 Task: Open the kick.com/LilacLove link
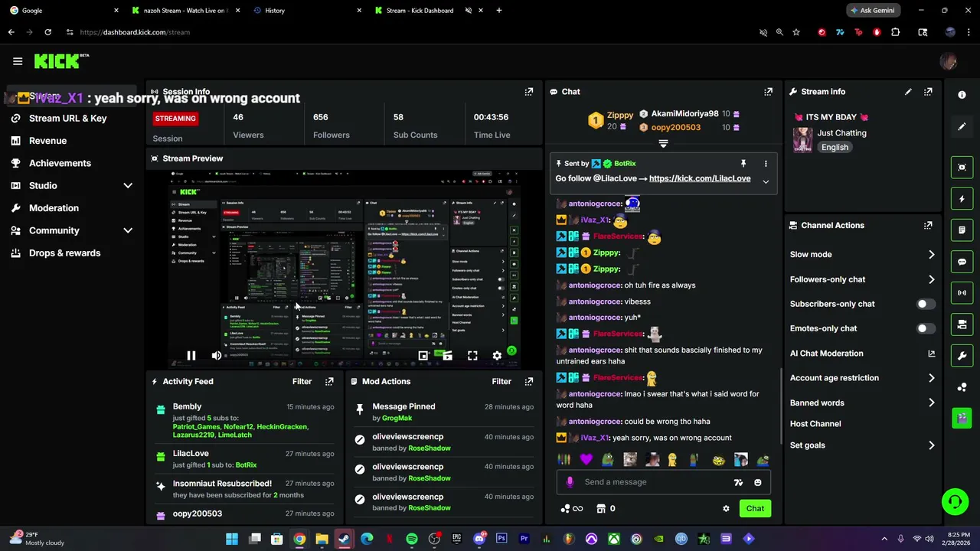tap(700, 178)
